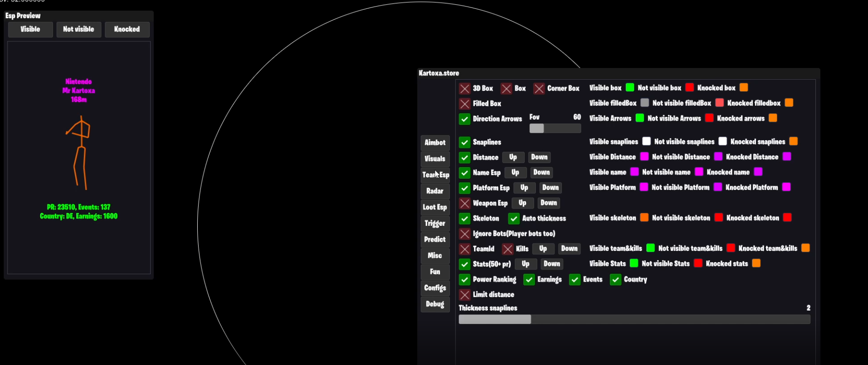The height and width of the screenshot is (365, 868).
Task: Enable the Kills checkbox
Action: 507,249
